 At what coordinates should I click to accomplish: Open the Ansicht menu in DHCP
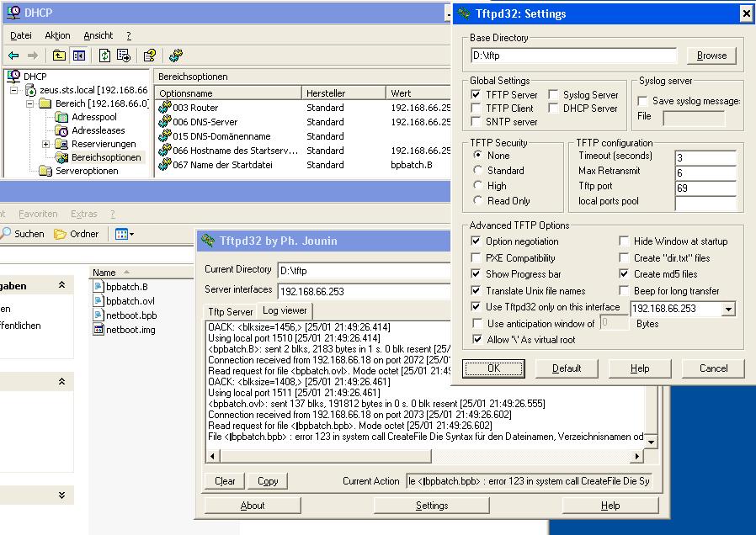pos(98,35)
